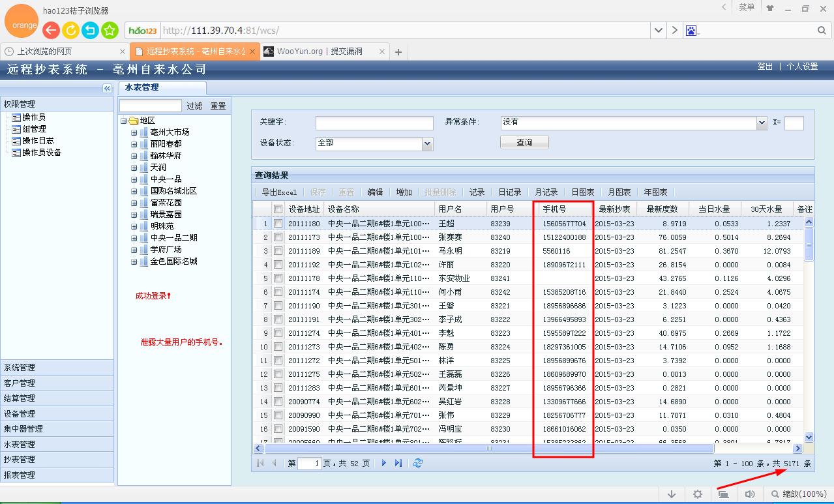This screenshot has width=834, height=504.
Task: Go to previous page of results
Action: click(x=275, y=463)
